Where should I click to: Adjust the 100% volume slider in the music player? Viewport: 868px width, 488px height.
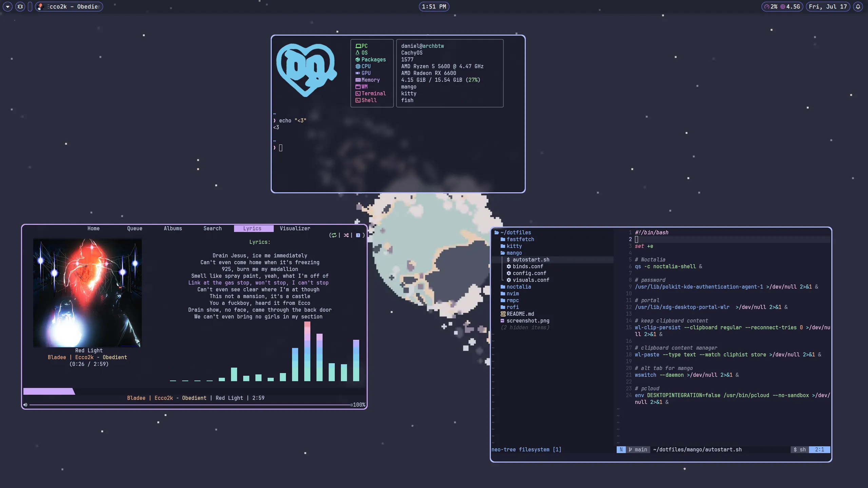191,405
